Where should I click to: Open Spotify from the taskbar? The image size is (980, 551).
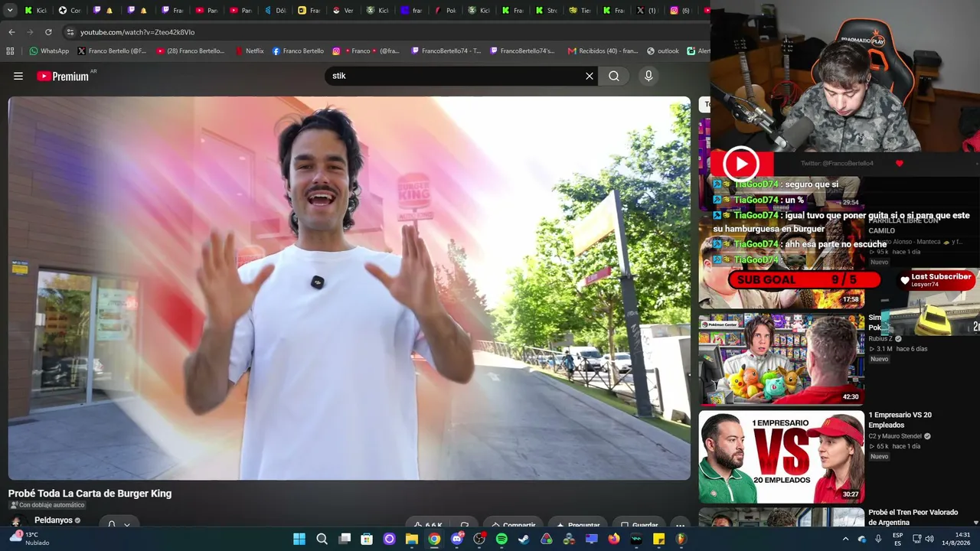[501, 539]
